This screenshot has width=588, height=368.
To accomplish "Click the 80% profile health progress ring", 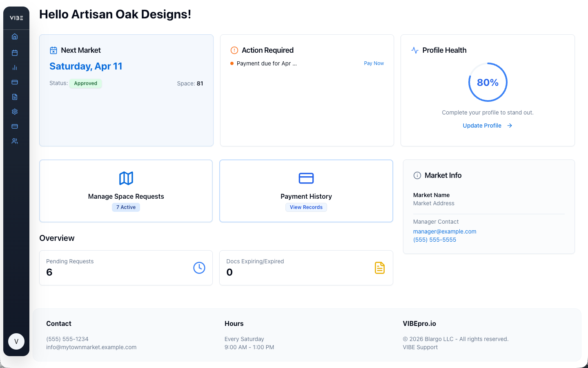I will pyautogui.click(x=488, y=82).
